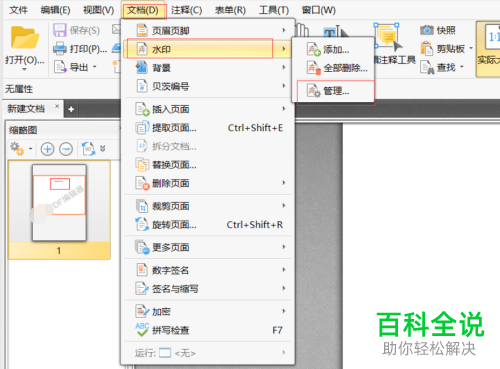This screenshot has width=500, height=369.
Task: Expand the 背景 submenu arrow
Action: [284, 67]
